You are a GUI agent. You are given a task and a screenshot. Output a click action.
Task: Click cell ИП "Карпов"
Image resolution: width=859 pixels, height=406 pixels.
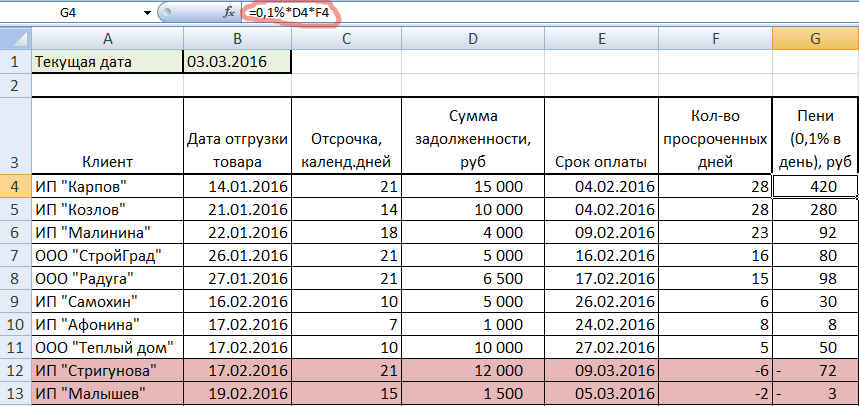[x=107, y=186]
